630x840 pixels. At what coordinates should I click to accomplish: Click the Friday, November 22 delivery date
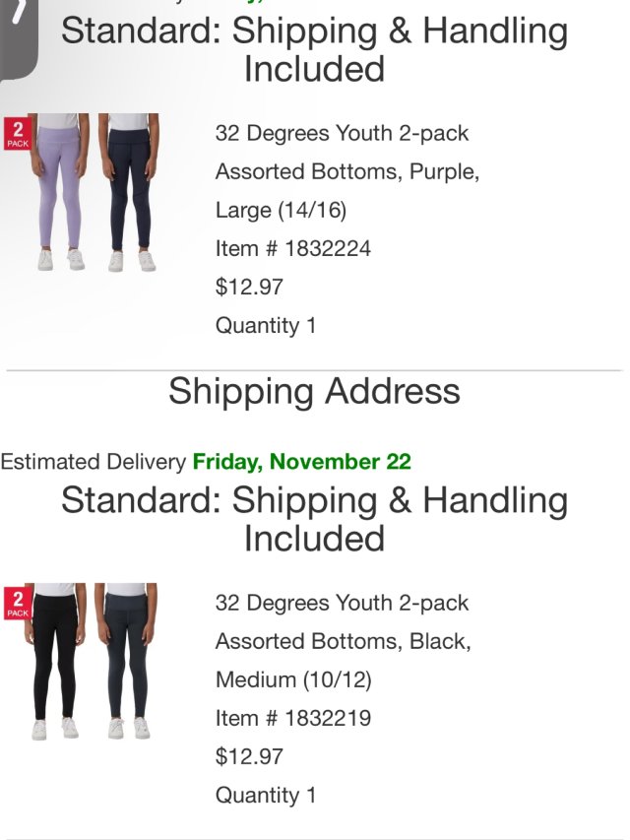tap(301, 462)
